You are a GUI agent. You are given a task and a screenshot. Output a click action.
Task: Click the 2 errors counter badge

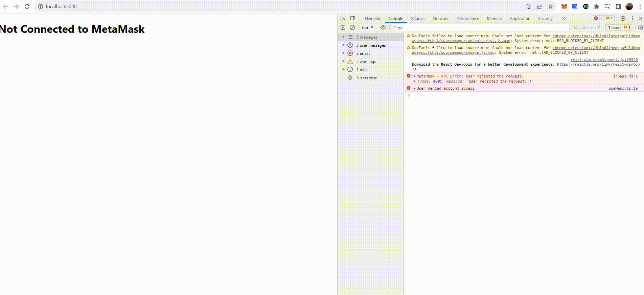click(598, 18)
